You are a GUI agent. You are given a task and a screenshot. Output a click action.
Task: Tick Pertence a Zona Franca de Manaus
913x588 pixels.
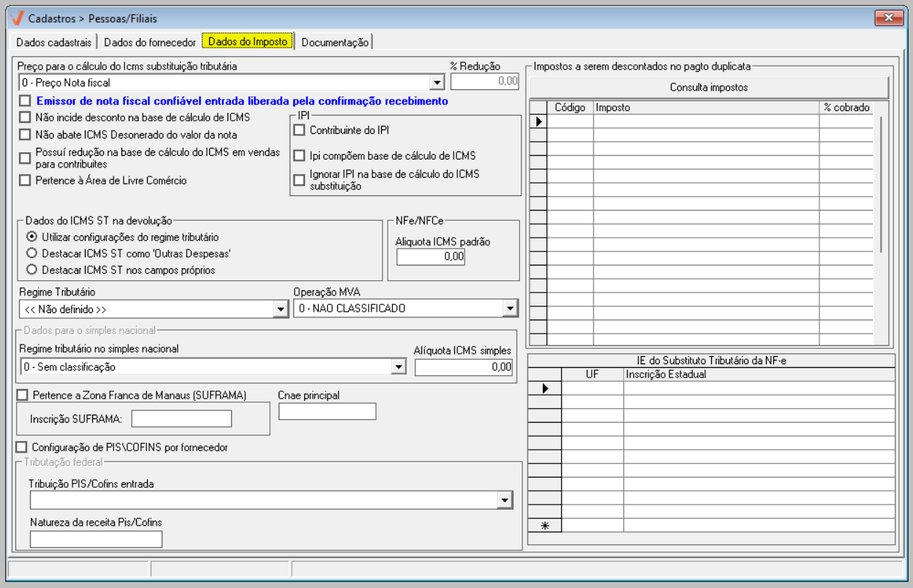point(23,395)
